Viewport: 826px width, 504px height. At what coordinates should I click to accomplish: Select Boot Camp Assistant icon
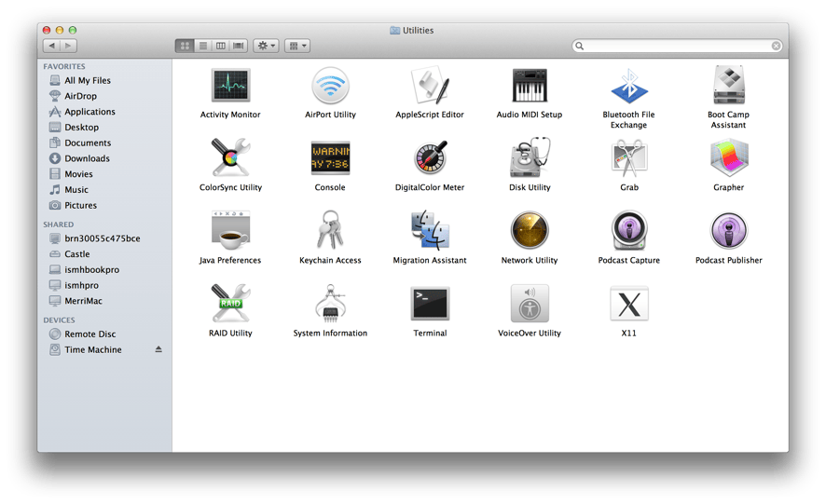click(728, 86)
